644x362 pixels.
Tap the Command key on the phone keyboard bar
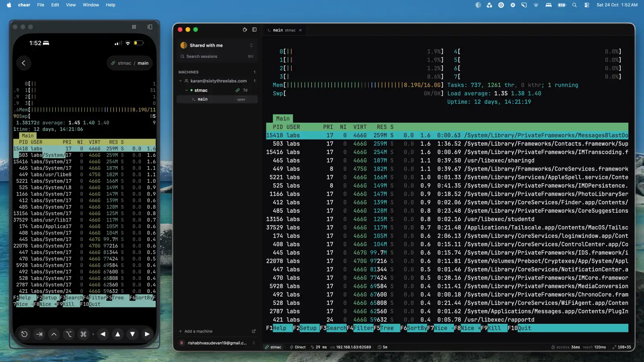click(x=83, y=334)
